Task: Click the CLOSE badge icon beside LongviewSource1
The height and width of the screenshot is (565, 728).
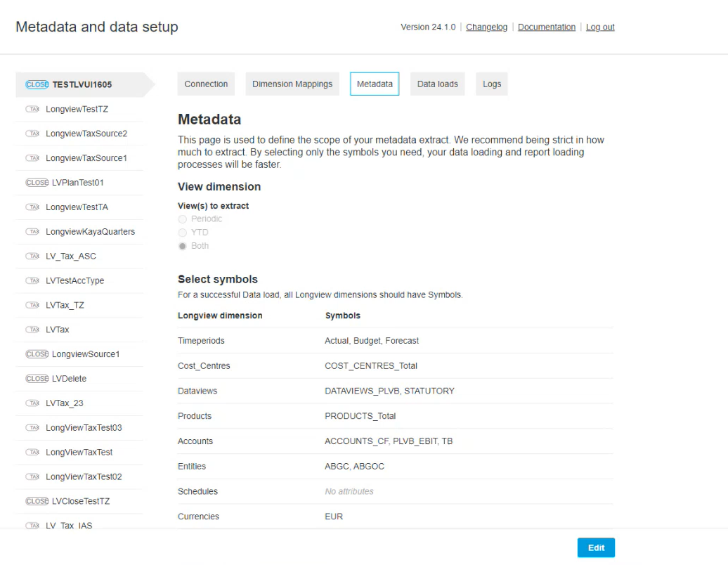Action: (37, 354)
